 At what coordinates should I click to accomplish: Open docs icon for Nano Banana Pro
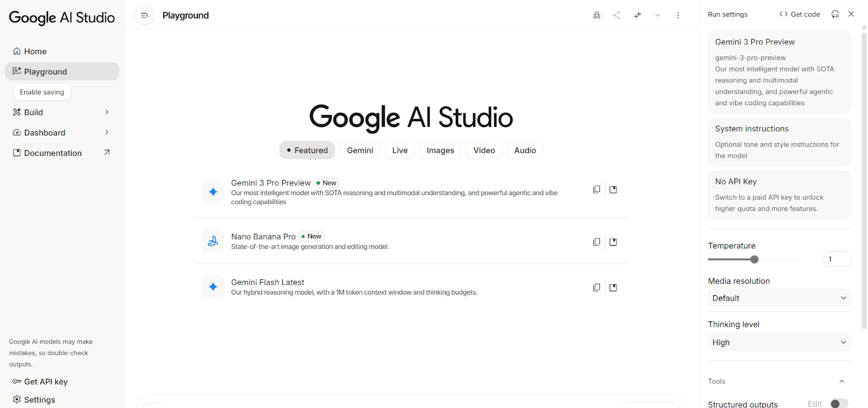(x=613, y=242)
